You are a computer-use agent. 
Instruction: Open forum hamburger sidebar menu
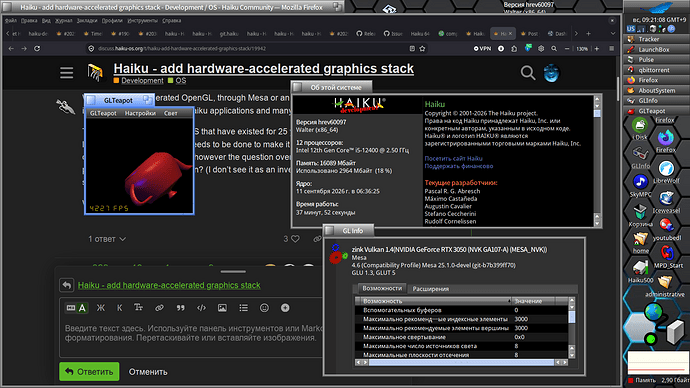click(66, 73)
